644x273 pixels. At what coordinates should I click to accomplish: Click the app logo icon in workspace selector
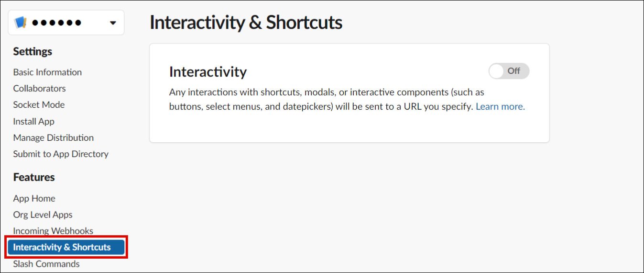pyautogui.click(x=20, y=23)
